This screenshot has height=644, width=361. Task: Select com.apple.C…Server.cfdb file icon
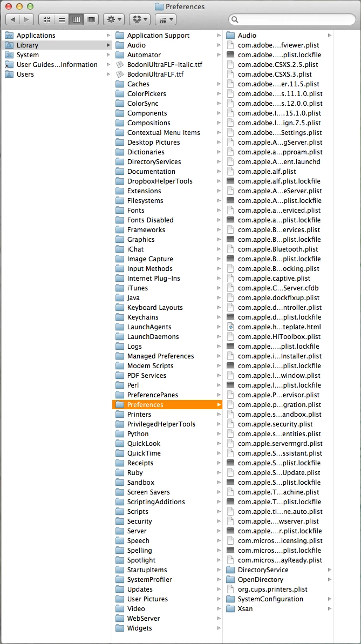(230, 288)
